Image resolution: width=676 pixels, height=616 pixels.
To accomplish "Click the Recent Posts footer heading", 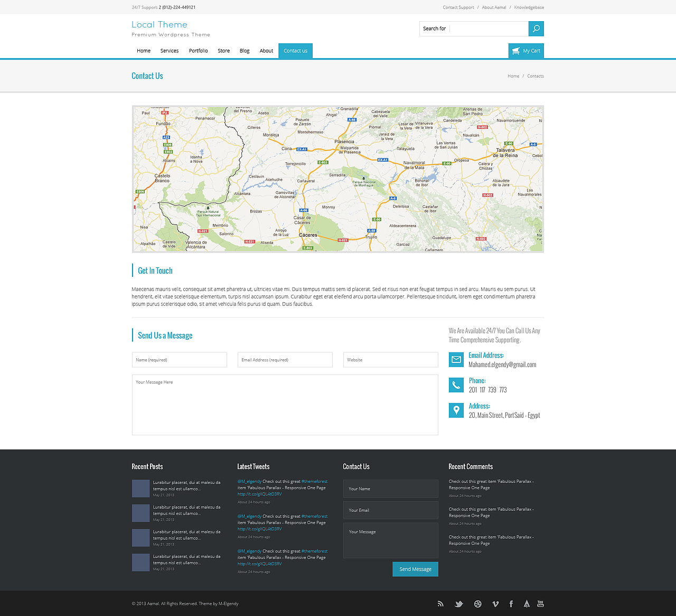I will 147,466.
